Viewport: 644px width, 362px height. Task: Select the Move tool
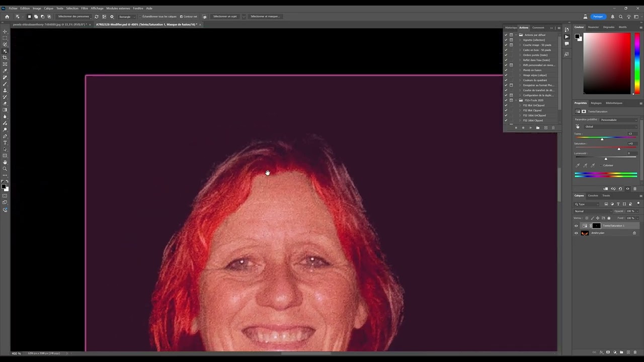[5, 31]
